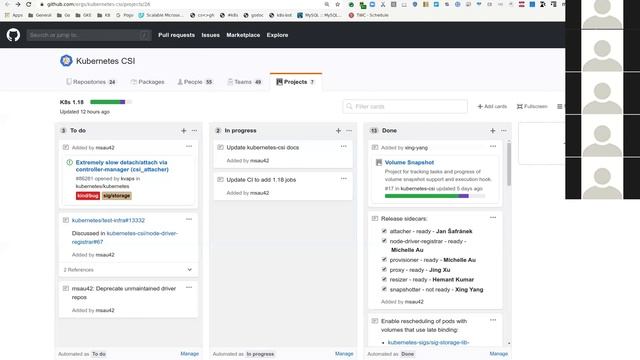The height and width of the screenshot is (360, 640).
Task: Toggle proxy ready checkbox
Action: pos(384,269)
